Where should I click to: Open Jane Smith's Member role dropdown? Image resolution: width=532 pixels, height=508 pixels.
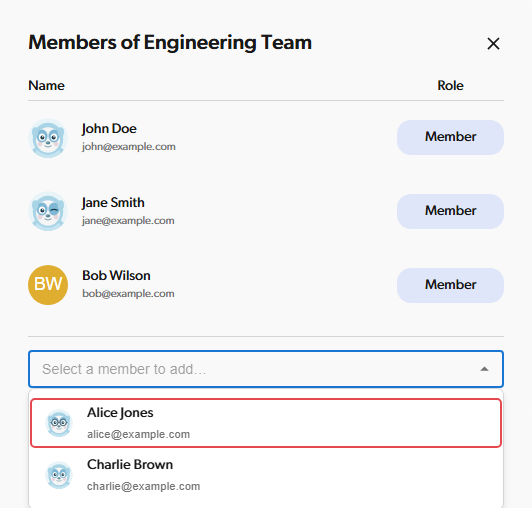pyautogui.click(x=450, y=211)
